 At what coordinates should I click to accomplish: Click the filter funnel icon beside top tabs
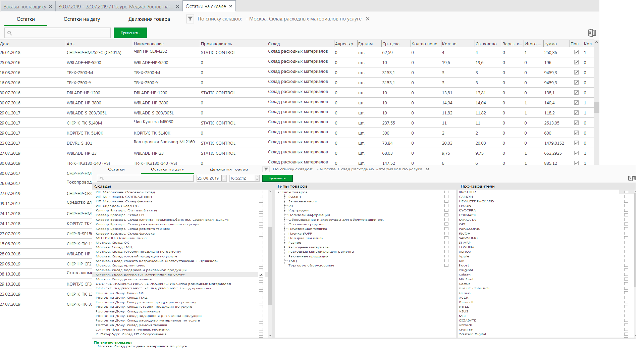(190, 19)
